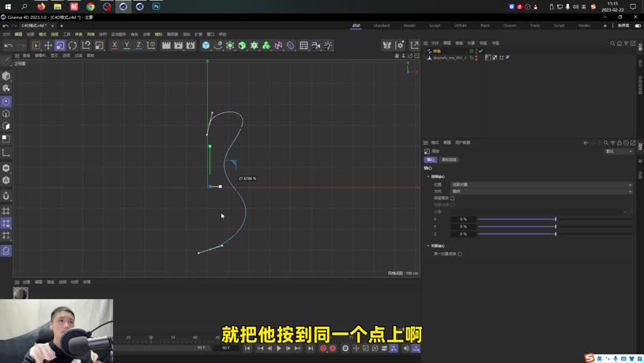Switch to the Nodes layout tab

[x=584, y=25]
